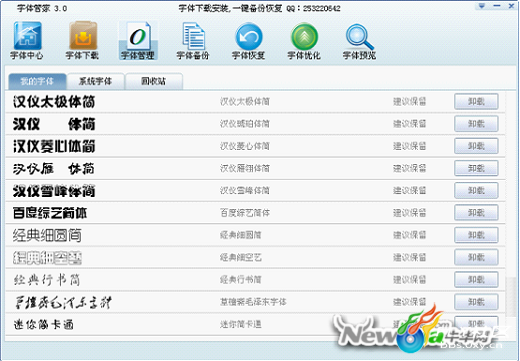
Task: Select the 汉仪雪峰体简 font preview
Action: pos(54,191)
